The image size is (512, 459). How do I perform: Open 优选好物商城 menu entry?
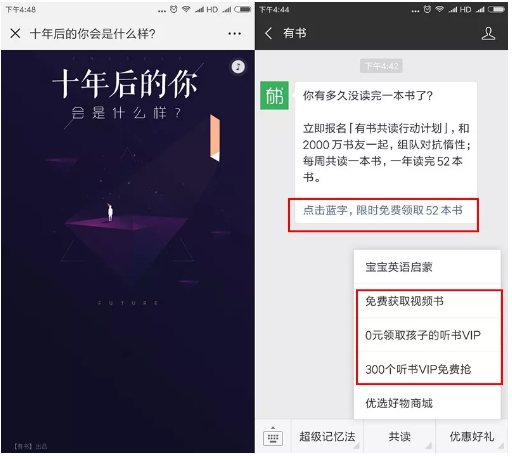click(x=427, y=403)
